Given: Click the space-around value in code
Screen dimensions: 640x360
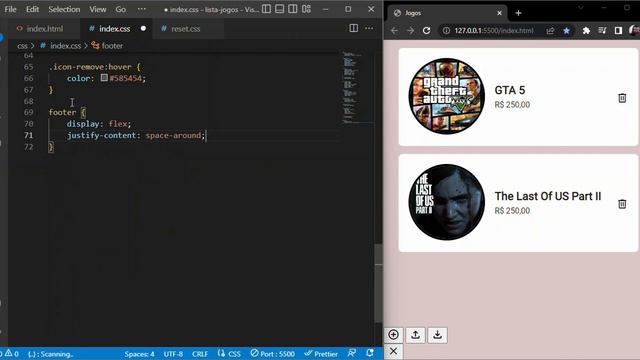Looking at the screenshot, I should click(x=173, y=135).
